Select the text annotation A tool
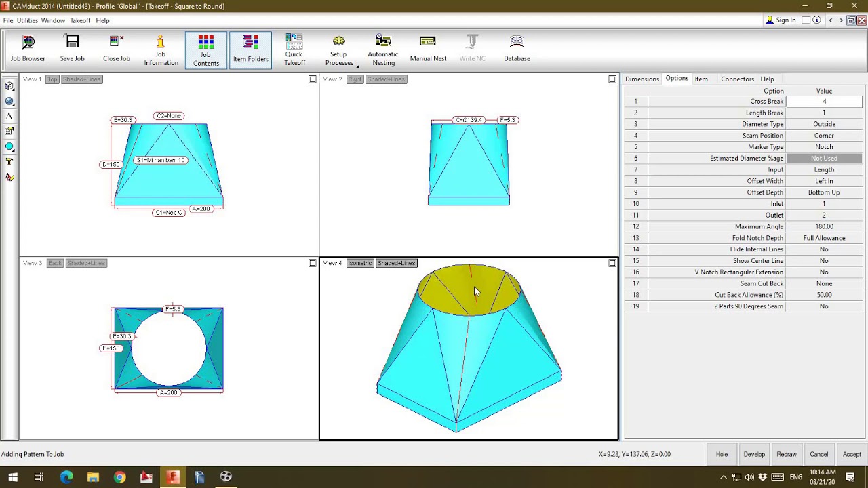Viewport: 868px width, 488px height. [9, 116]
